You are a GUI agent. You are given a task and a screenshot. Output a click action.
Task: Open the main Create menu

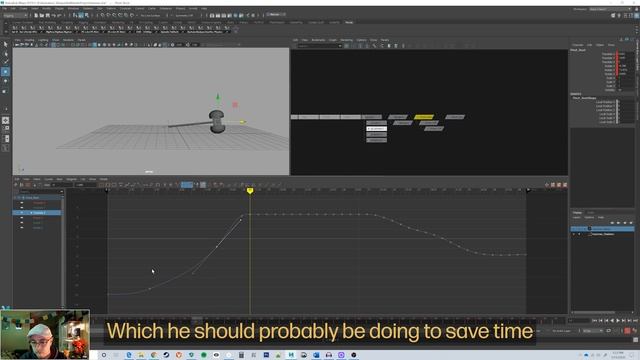(23, 8)
